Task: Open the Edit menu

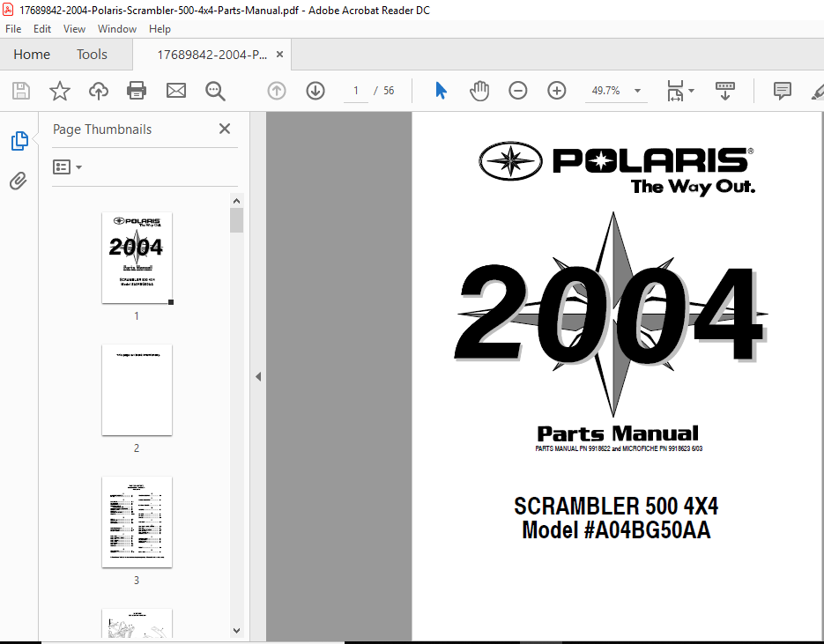Action: coord(42,29)
